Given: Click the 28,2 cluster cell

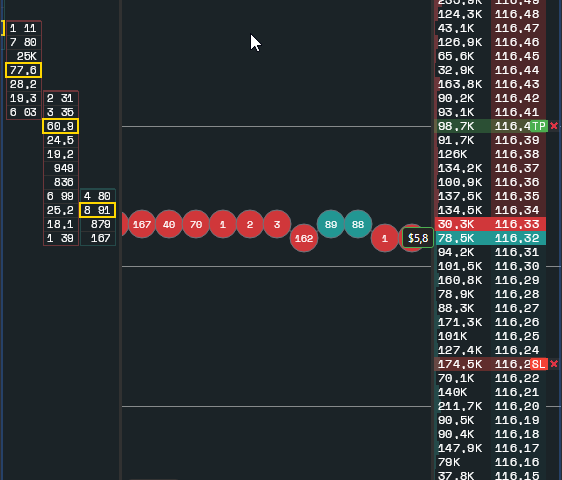Looking at the screenshot, I should [x=23, y=84].
